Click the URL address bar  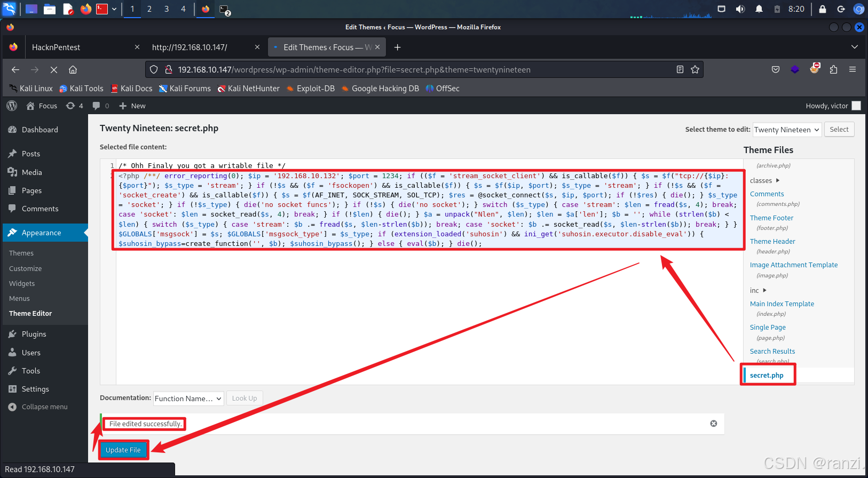[x=424, y=70]
